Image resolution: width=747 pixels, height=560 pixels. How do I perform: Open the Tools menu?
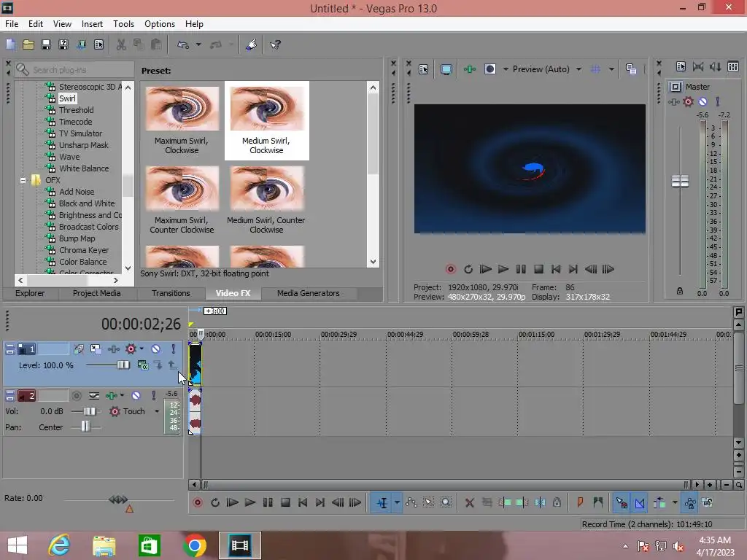click(123, 24)
